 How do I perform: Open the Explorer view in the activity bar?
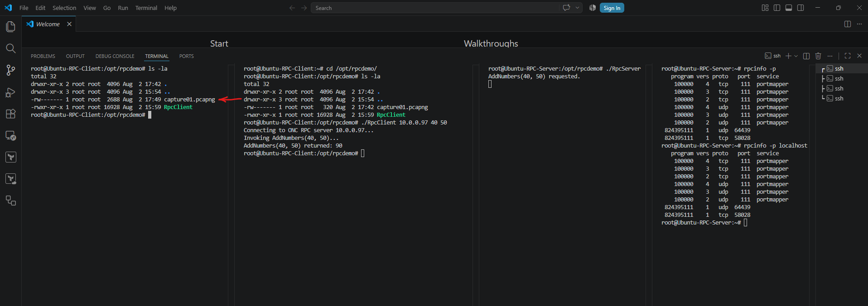pos(10,27)
